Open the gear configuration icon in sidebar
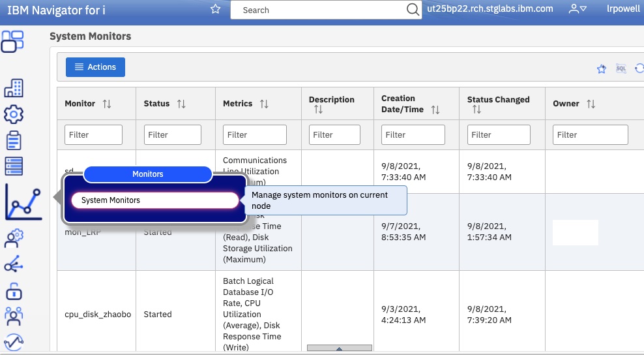 pyautogui.click(x=14, y=114)
